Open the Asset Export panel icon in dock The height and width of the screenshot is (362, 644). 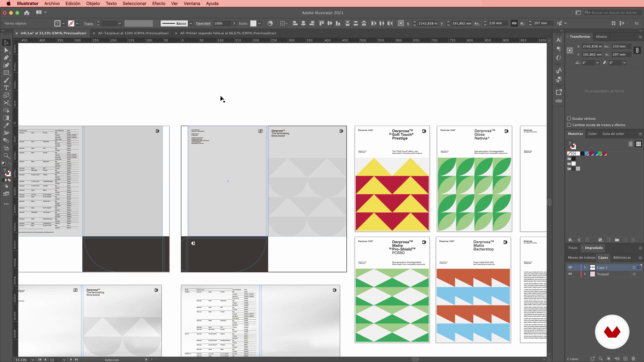(559, 92)
